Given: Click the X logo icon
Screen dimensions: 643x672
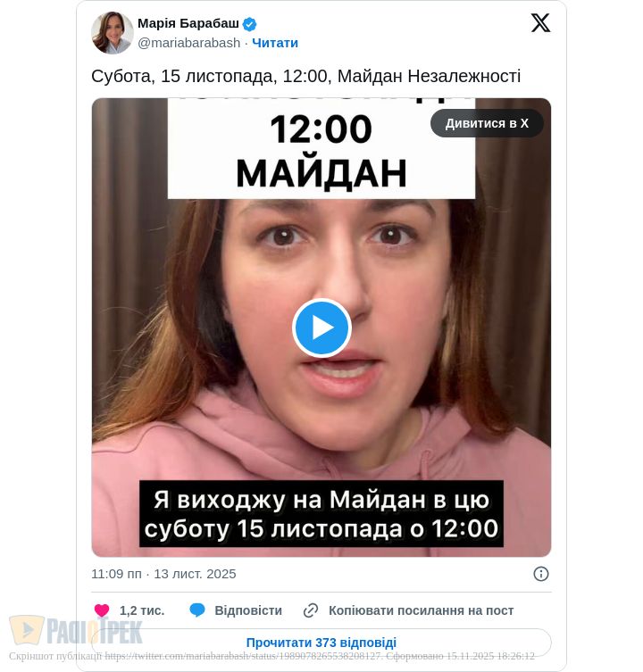Looking at the screenshot, I should point(540,22).
